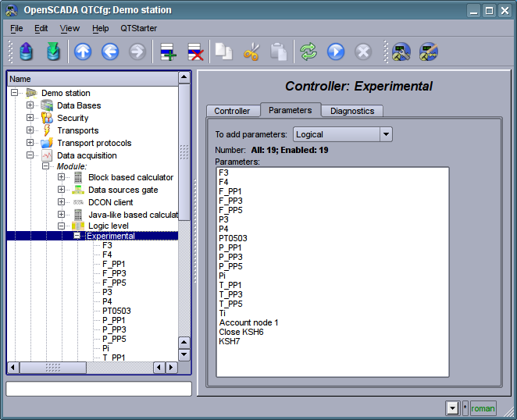Click the Name column header in tree
This screenshot has height=420, width=517.
coord(93,79)
